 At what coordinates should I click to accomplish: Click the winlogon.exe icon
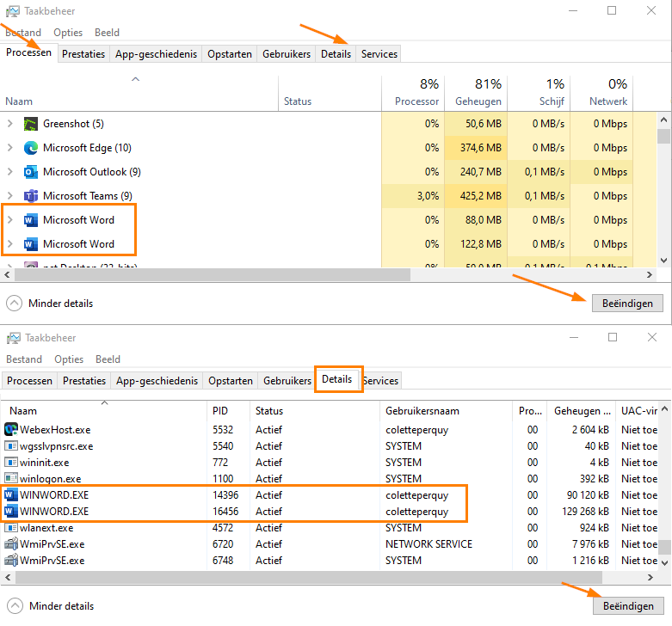click(11, 478)
